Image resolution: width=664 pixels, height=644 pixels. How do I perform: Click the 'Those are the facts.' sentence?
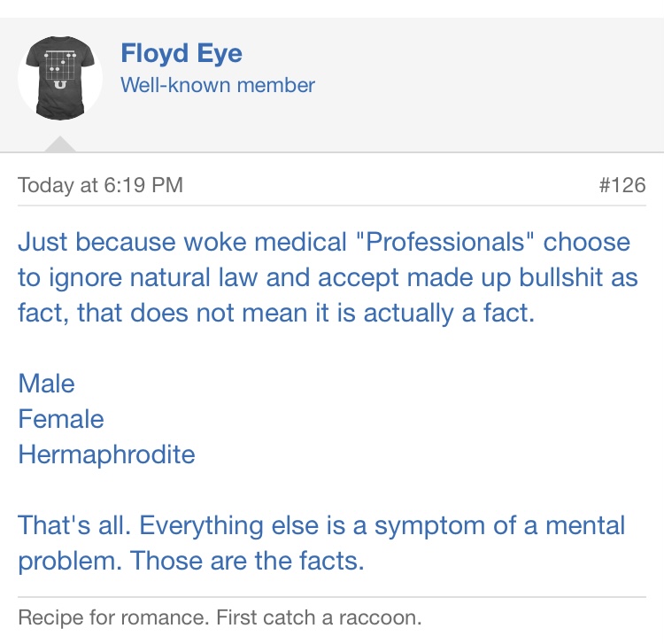click(x=247, y=561)
